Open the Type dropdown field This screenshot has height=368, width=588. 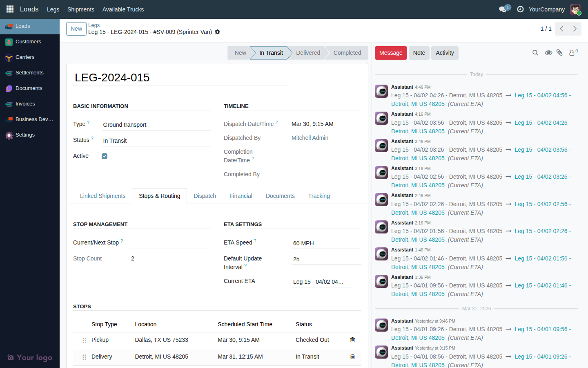tap(156, 125)
